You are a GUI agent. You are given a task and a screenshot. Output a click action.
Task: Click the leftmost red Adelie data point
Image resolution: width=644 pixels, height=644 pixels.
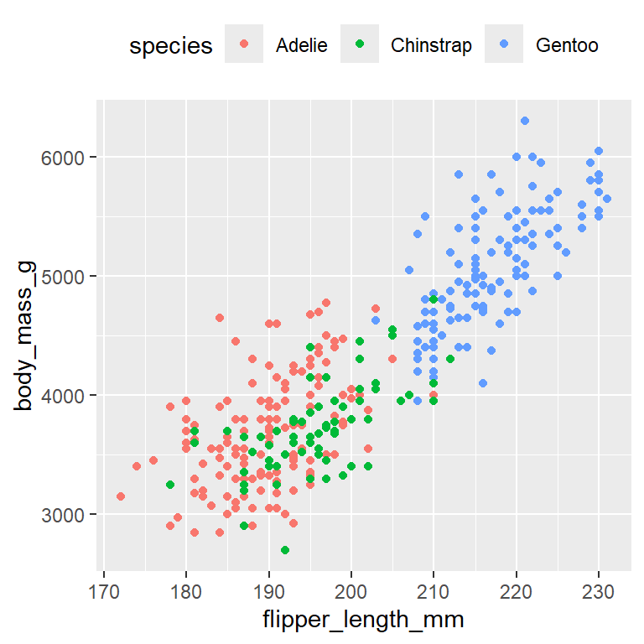tap(120, 496)
